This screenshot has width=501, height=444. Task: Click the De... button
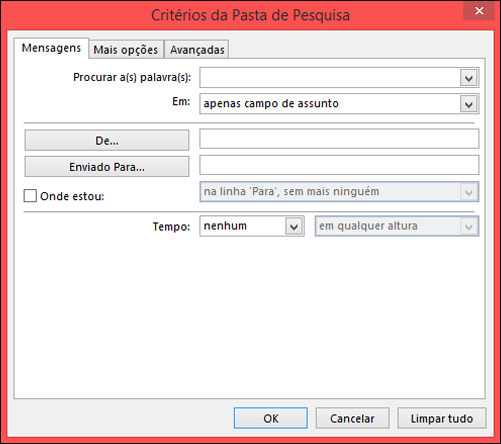coord(107,140)
